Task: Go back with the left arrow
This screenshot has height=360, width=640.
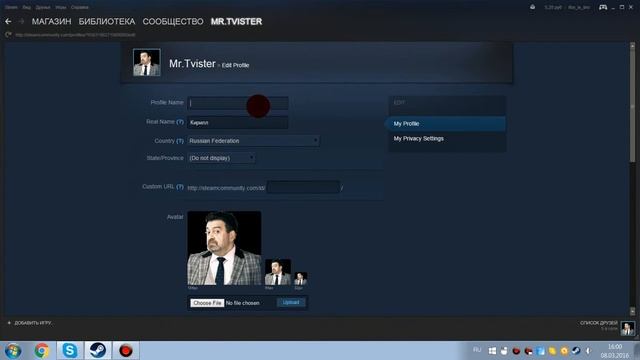Action: (8, 21)
